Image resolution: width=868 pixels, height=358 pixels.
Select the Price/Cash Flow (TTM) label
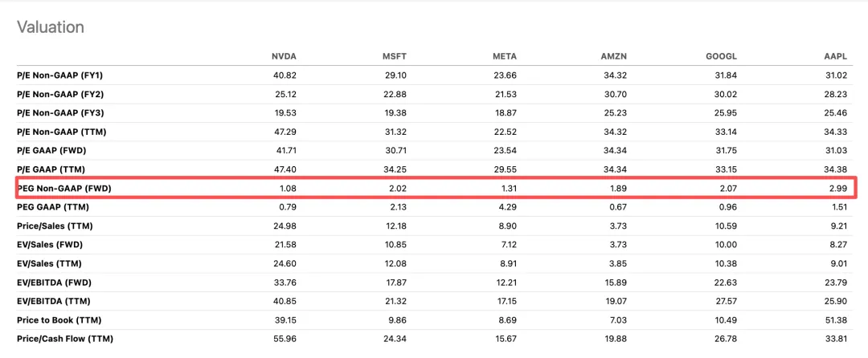pyautogui.click(x=64, y=339)
